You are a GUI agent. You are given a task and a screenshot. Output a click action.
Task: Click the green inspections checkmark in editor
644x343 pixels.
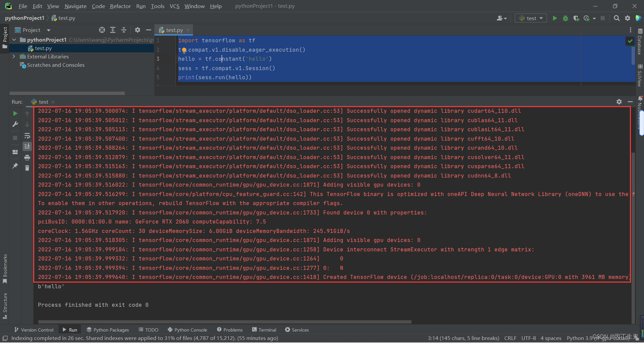point(630,41)
